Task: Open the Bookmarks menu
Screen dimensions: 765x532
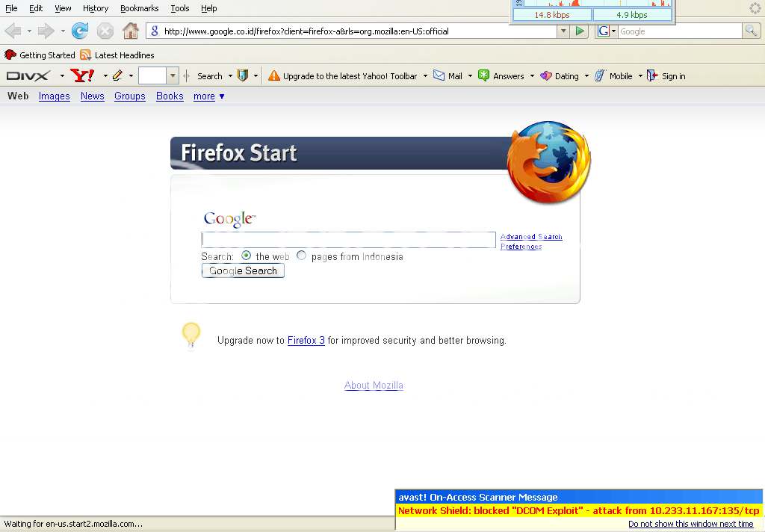Action: tap(140, 8)
